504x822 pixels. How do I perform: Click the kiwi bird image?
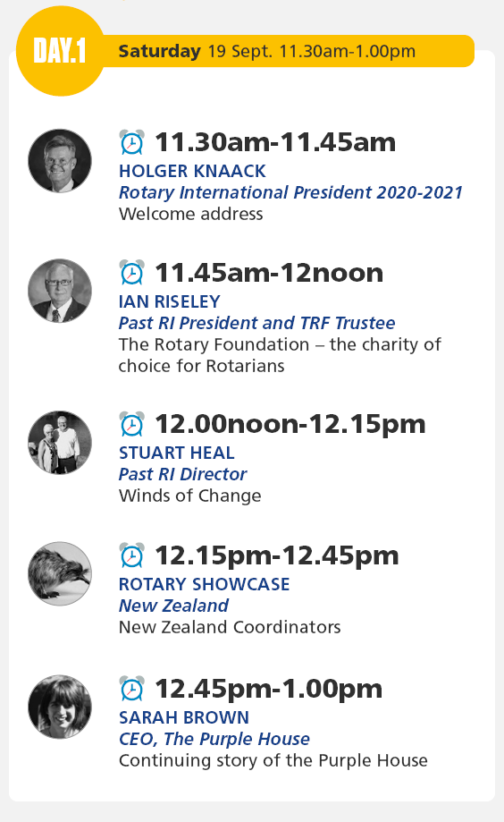[x=60, y=573]
